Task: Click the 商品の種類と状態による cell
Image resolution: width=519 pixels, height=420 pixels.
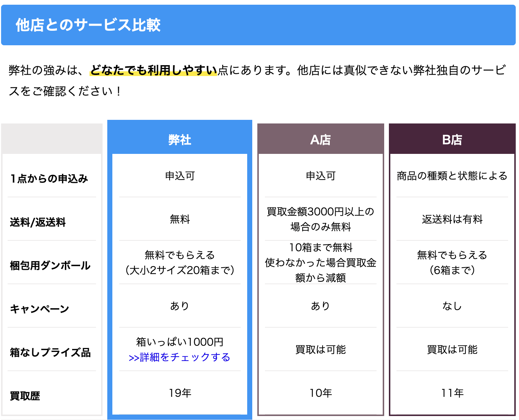Action: tap(452, 176)
